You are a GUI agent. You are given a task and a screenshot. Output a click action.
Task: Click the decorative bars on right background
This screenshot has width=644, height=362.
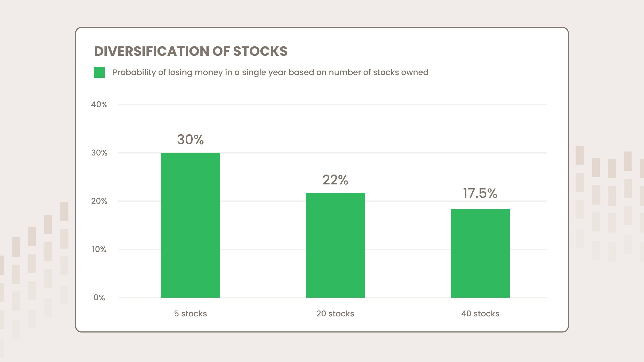pos(610,203)
